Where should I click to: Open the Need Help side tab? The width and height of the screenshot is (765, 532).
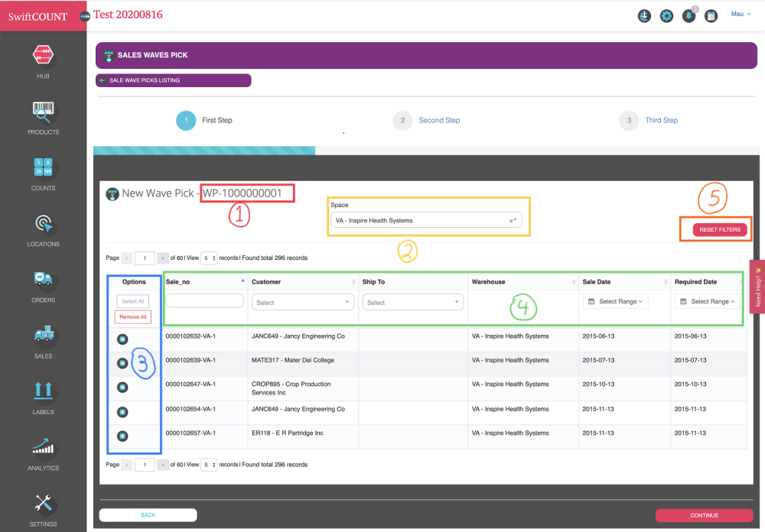pos(757,287)
